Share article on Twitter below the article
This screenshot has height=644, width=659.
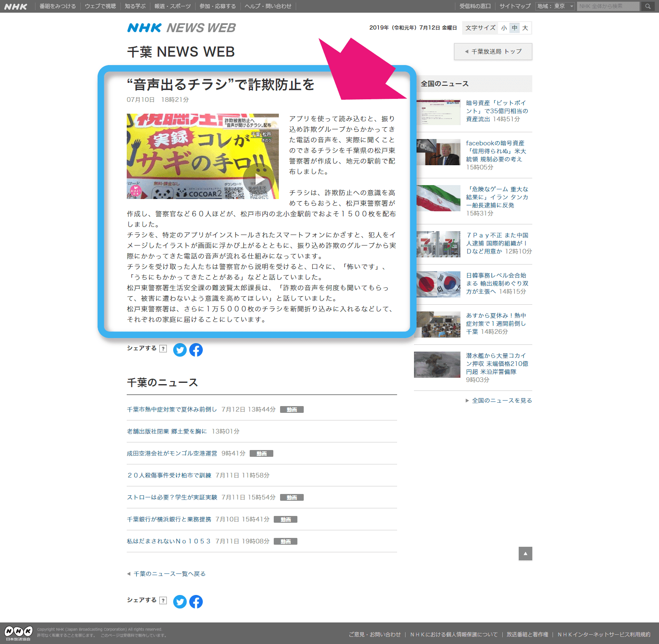pos(180,350)
